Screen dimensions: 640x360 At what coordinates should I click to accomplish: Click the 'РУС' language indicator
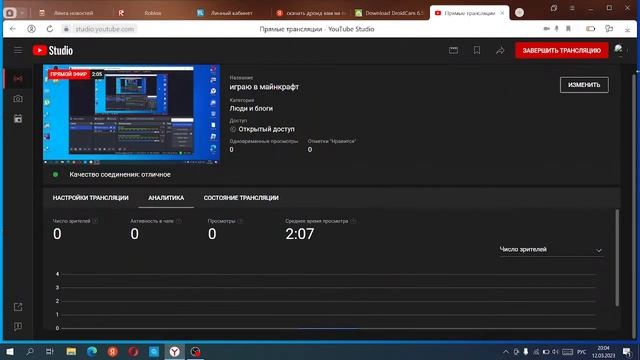coord(582,352)
